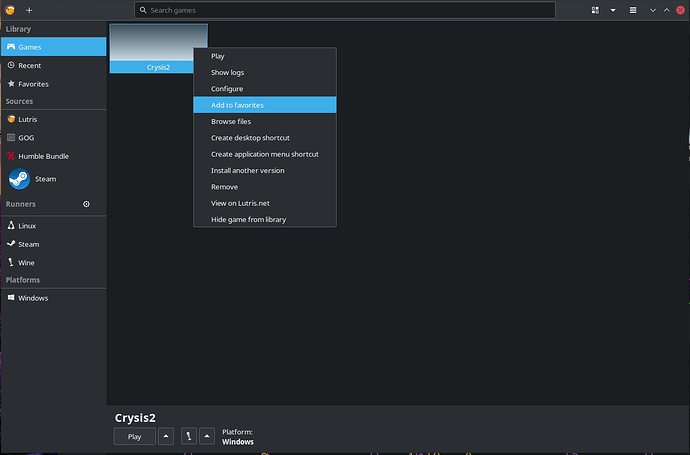The image size is (690, 455).
Task: Select Hide game from library
Action: 265,219
